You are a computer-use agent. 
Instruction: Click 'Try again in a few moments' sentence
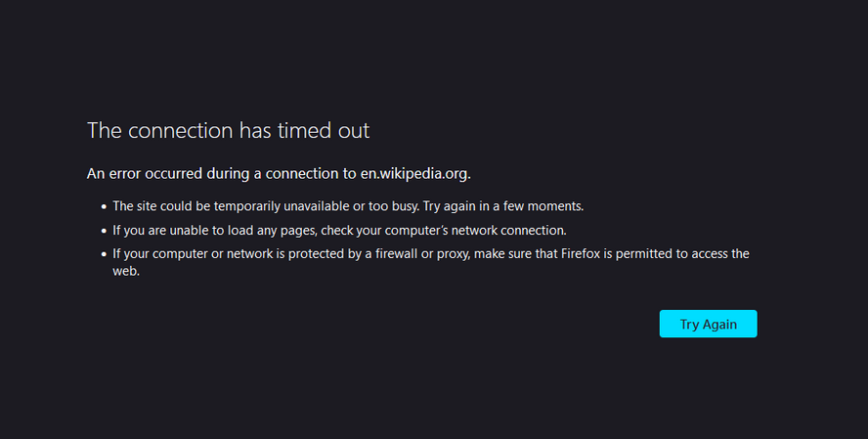503,206
